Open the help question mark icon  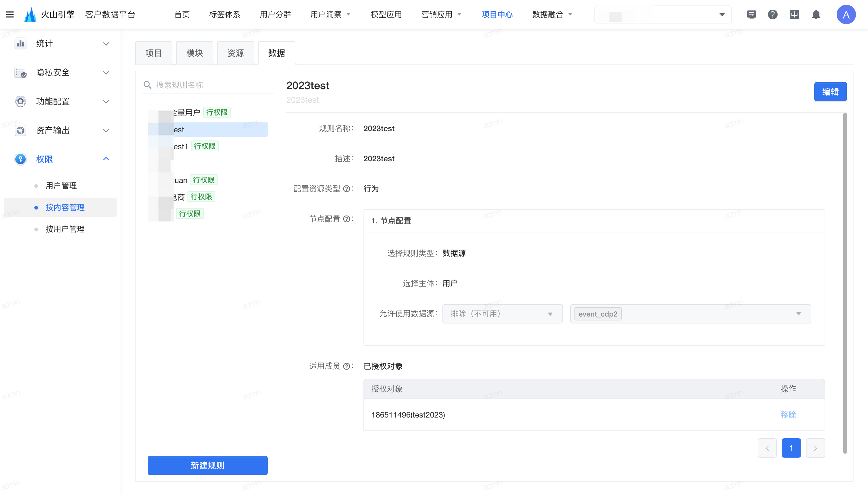coord(772,14)
